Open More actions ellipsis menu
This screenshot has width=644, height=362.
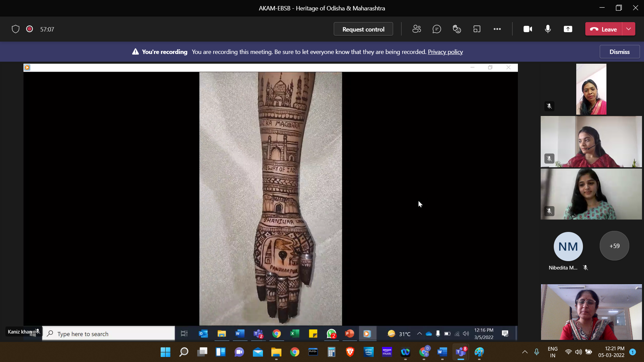coord(497,29)
